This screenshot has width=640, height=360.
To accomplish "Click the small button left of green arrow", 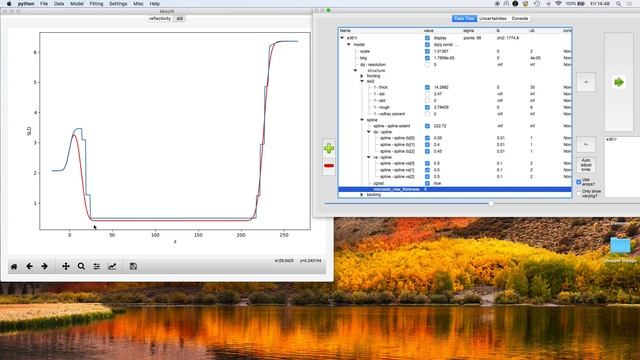I will pyautogui.click(x=586, y=82).
